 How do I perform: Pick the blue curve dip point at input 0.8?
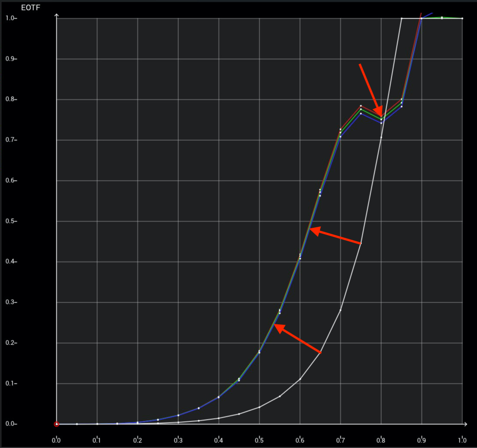(x=381, y=123)
